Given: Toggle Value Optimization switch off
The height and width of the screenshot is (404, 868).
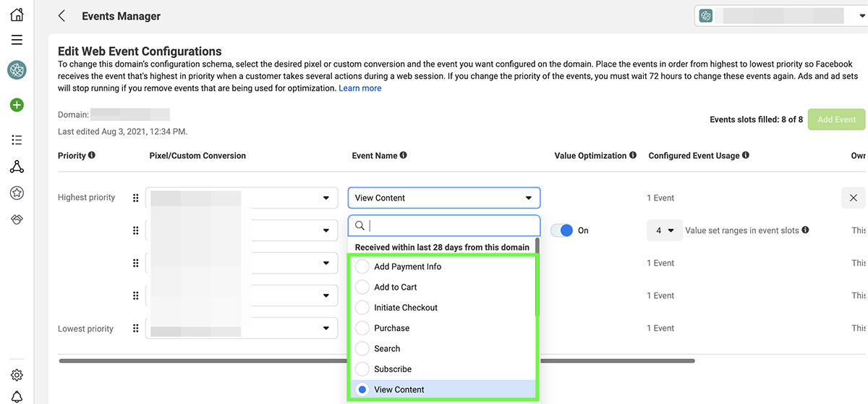Looking at the screenshot, I should pos(561,230).
